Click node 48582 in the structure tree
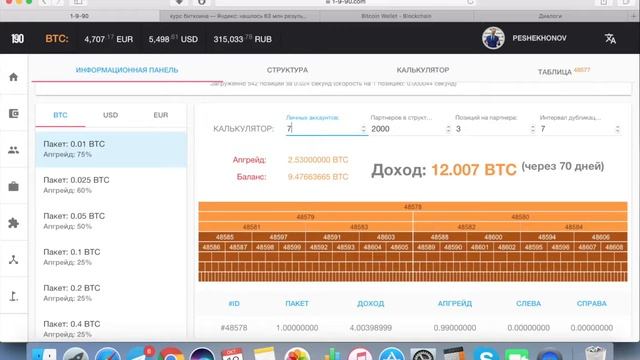This screenshot has height=360, width=640. pos(467,227)
